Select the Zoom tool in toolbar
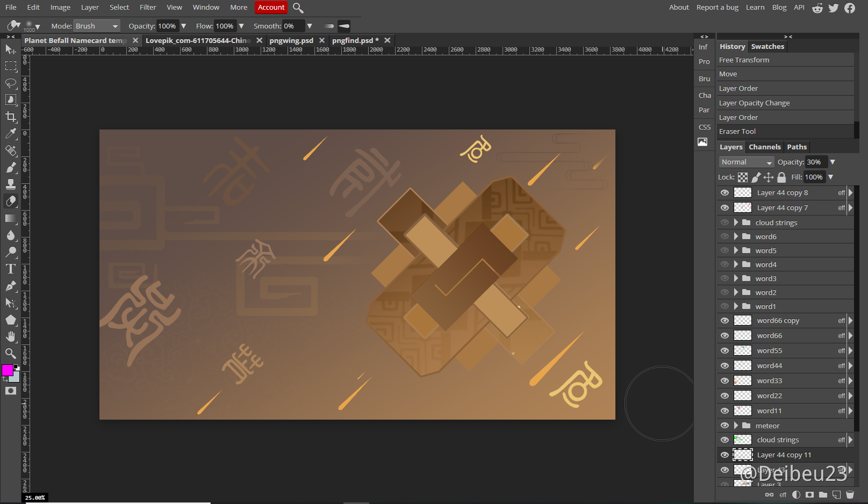 click(x=11, y=353)
